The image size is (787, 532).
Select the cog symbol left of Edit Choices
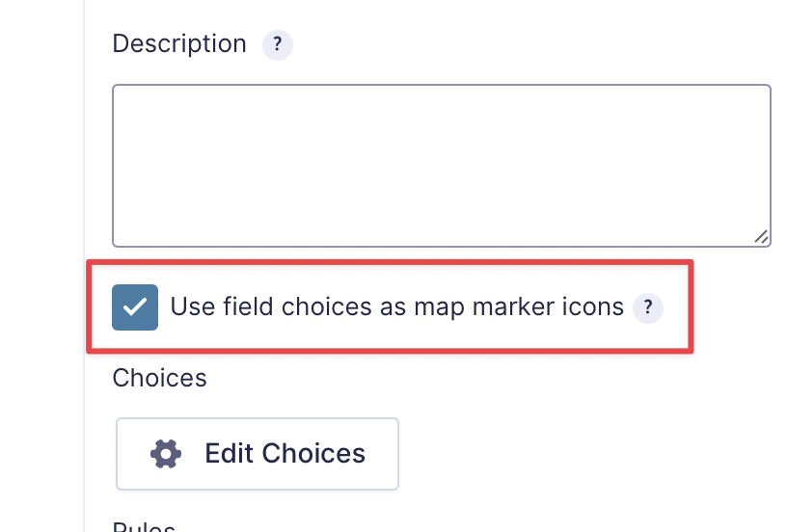click(166, 453)
